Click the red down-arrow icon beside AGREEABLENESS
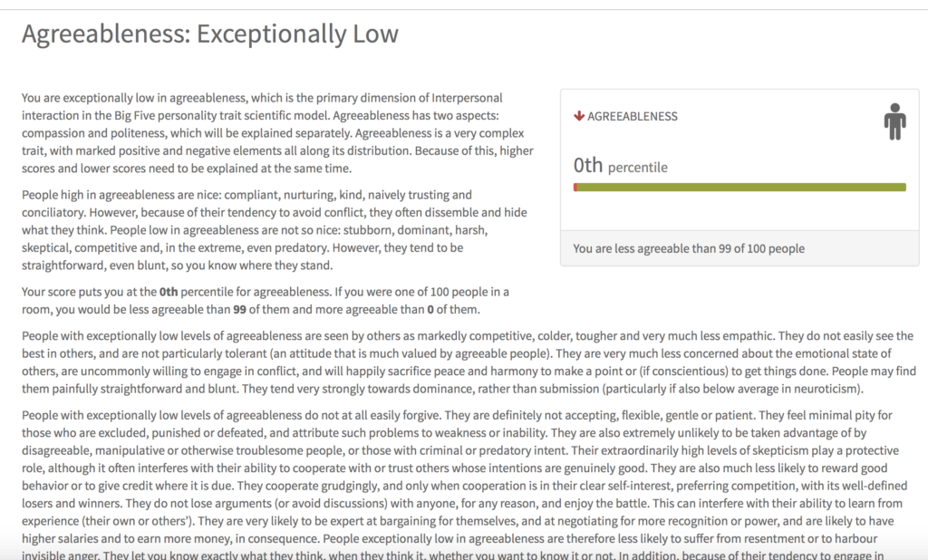 click(x=579, y=116)
